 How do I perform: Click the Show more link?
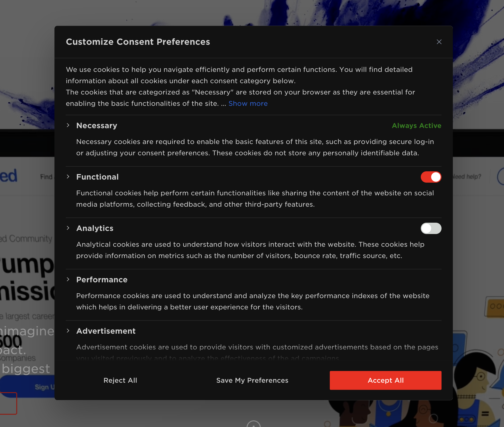[248, 104]
